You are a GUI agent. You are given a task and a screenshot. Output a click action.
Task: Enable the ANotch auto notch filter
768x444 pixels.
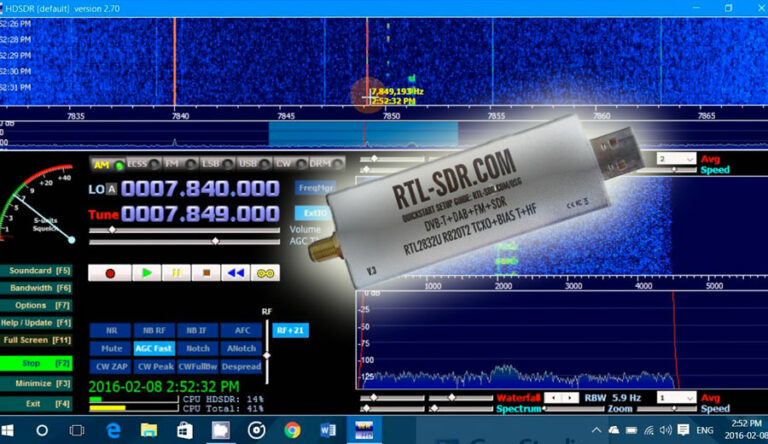(241, 348)
